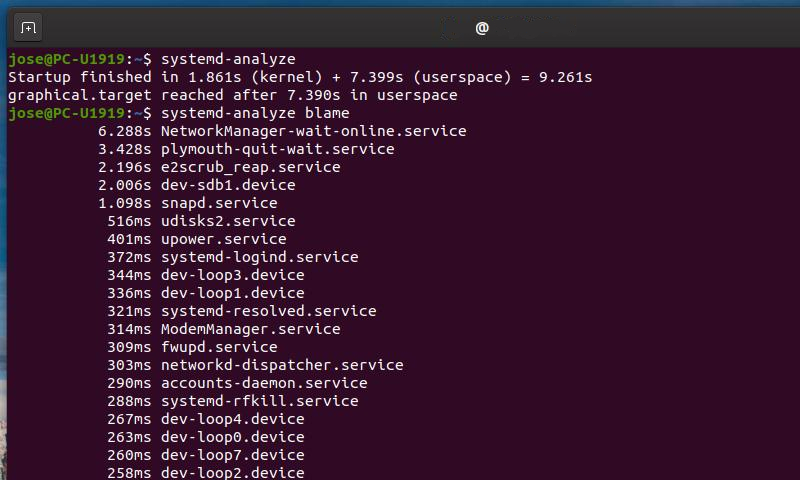Click the fwupd.service line

[192, 347]
